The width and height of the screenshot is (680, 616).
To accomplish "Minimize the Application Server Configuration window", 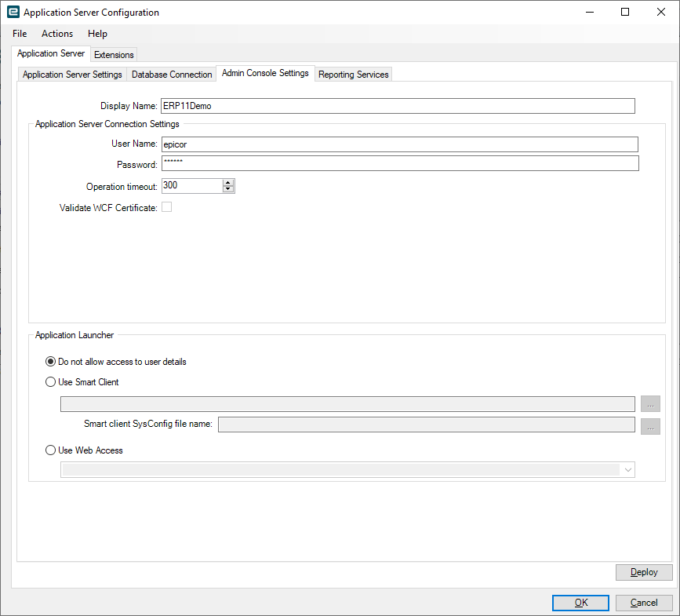I will click(x=589, y=12).
